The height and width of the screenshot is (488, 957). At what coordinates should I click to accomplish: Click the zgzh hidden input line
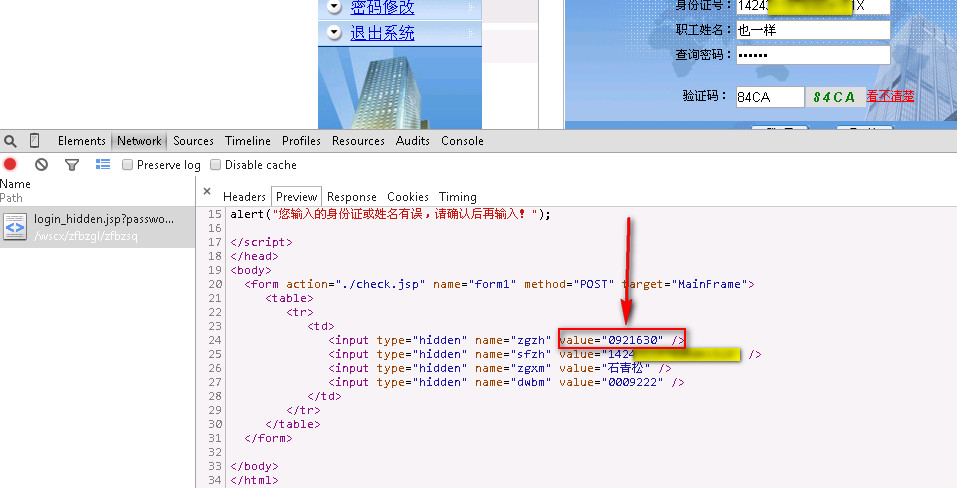point(507,340)
